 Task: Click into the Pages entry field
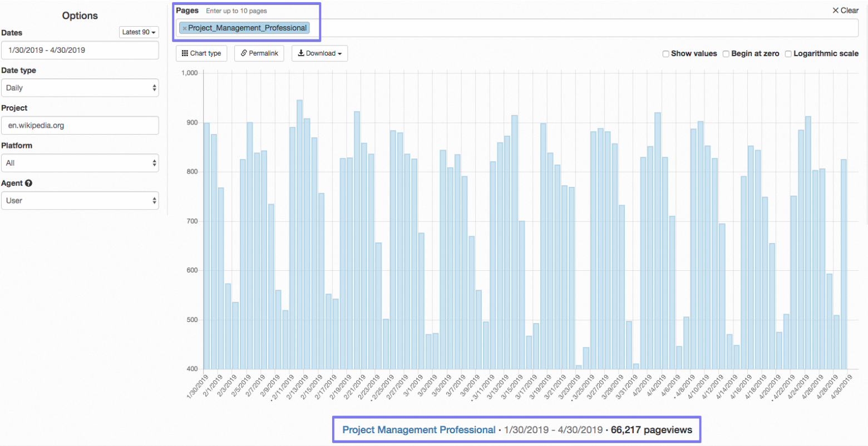click(556, 28)
